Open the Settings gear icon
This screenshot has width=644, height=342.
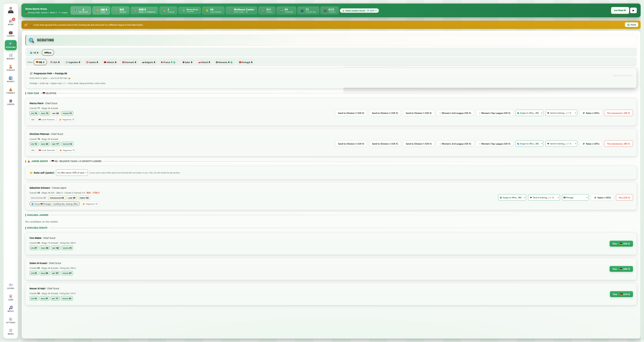click(x=11, y=320)
